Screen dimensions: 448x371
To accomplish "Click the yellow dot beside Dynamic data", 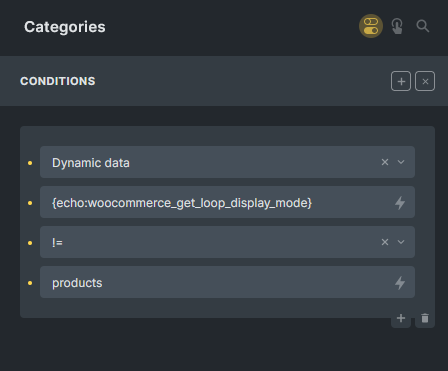I will tap(30, 163).
